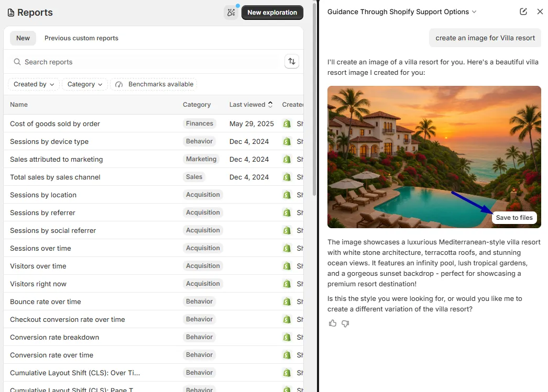548x392 pixels.
Task: Click the New exploration button
Action: (x=272, y=13)
